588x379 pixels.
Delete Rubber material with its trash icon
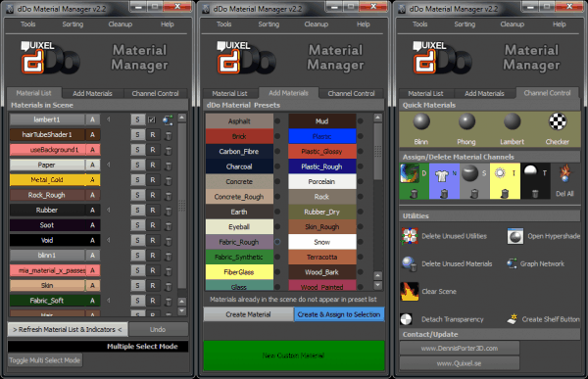coord(169,211)
